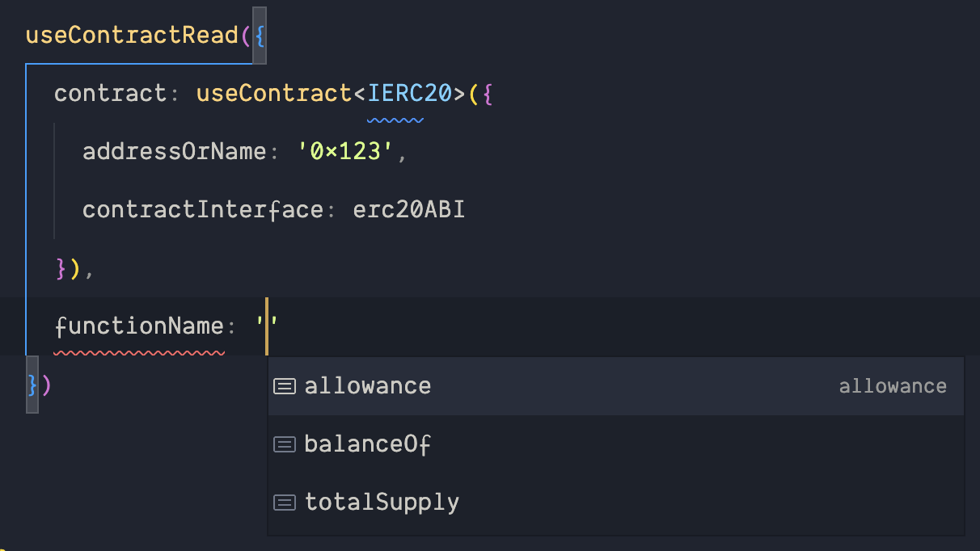Viewport: 980px width, 551px height.
Task: Click the '0×123' address string
Action: tap(345, 150)
